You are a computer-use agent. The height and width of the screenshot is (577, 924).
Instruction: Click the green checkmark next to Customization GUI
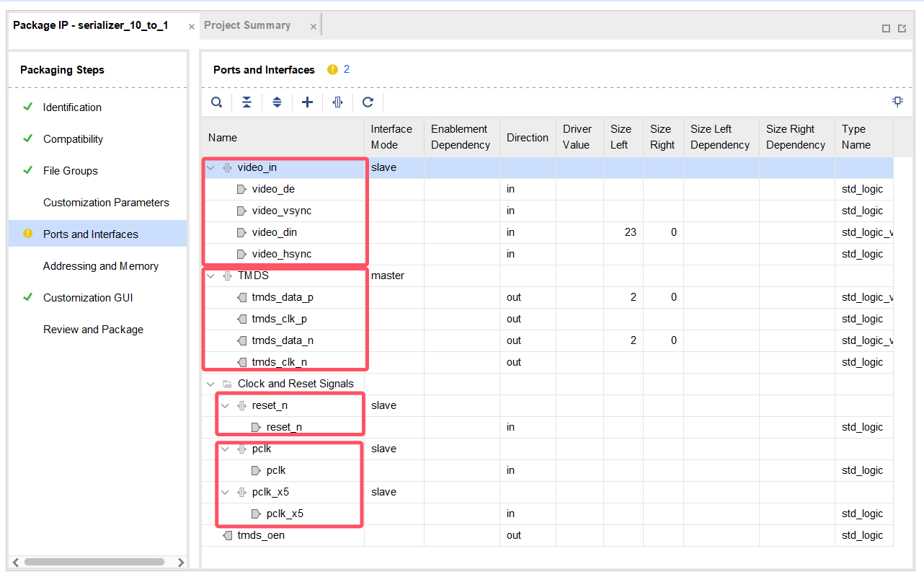click(x=27, y=297)
